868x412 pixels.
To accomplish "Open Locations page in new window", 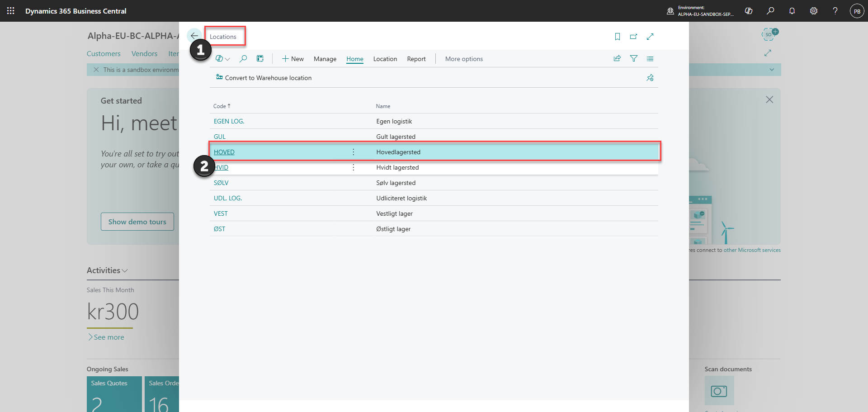I will click(x=633, y=37).
